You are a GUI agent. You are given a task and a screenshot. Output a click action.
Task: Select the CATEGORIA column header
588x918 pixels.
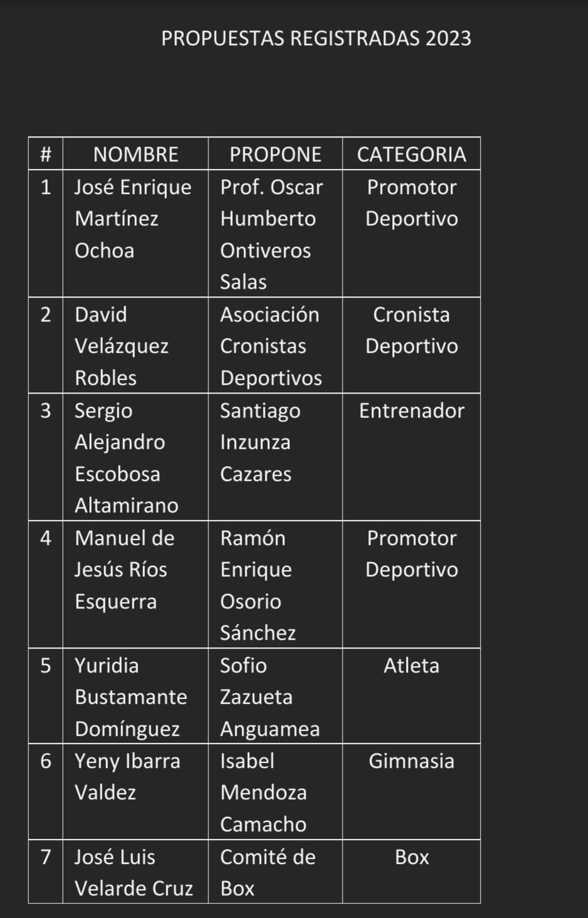(x=412, y=154)
